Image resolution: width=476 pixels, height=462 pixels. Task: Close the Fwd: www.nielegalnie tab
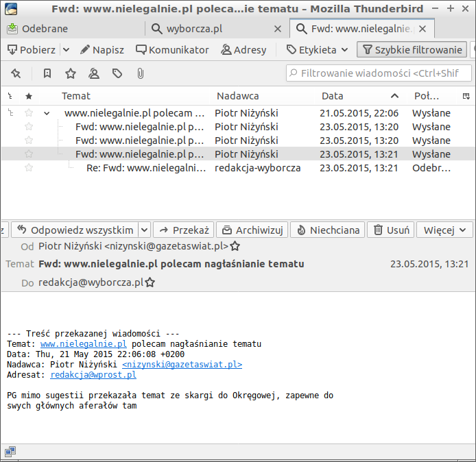pos(423,29)
